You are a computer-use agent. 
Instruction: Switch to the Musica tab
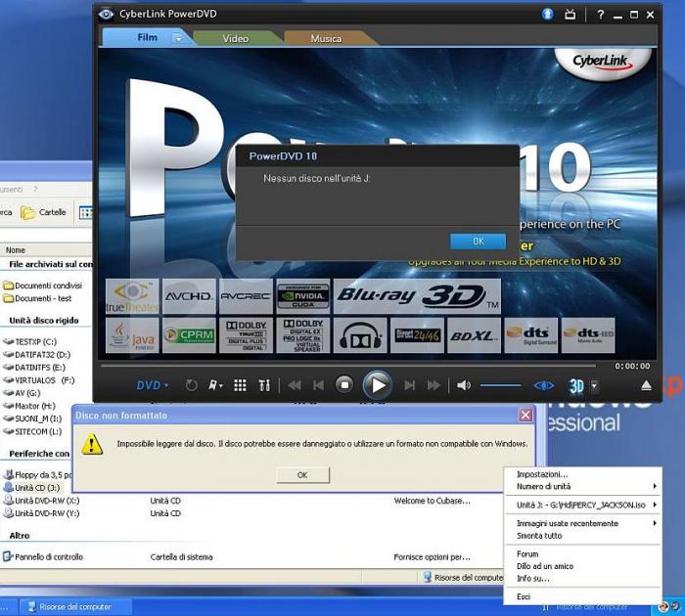326,39
